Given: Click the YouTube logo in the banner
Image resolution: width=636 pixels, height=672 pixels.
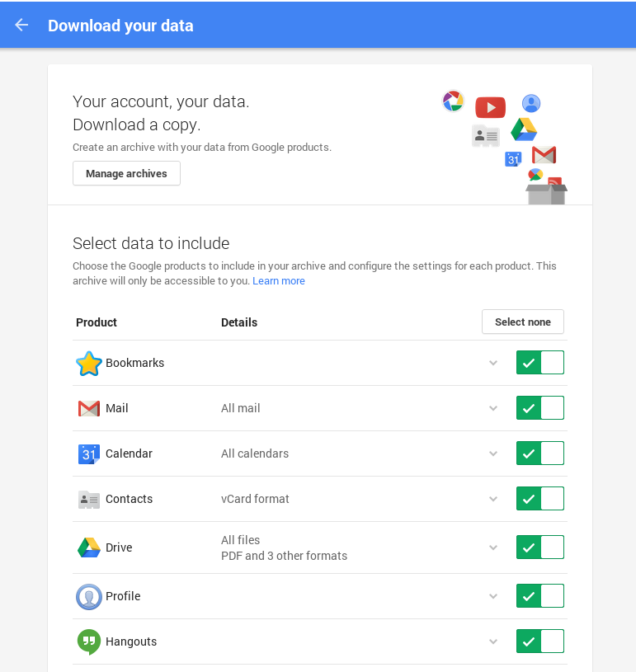Looking at the screenshot, I should [490, 107].
